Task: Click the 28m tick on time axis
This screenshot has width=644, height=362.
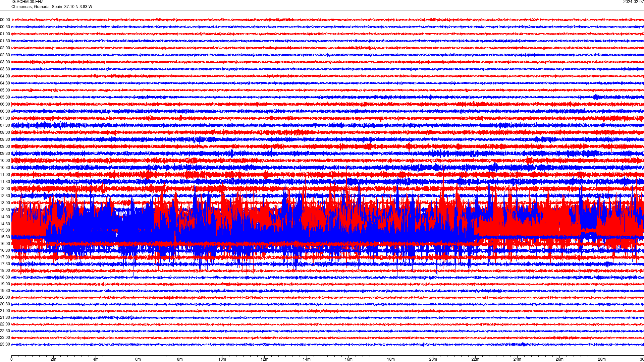Action: (x=602, y=359)
